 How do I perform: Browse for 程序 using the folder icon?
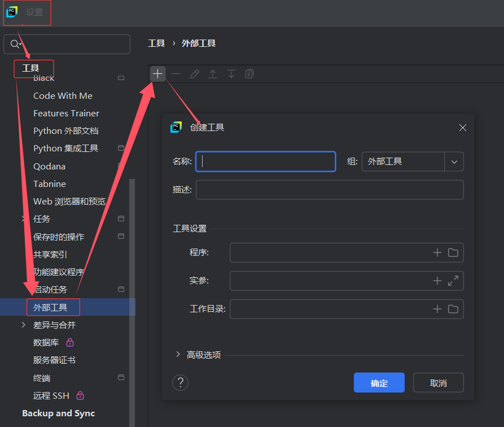[x=454, y=252]
